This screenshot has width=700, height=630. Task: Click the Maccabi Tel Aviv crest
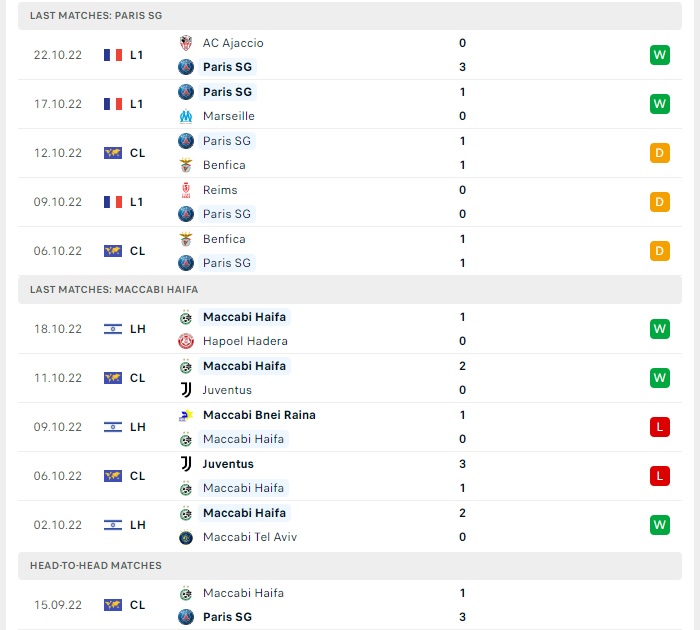click(x=185, y=537)
